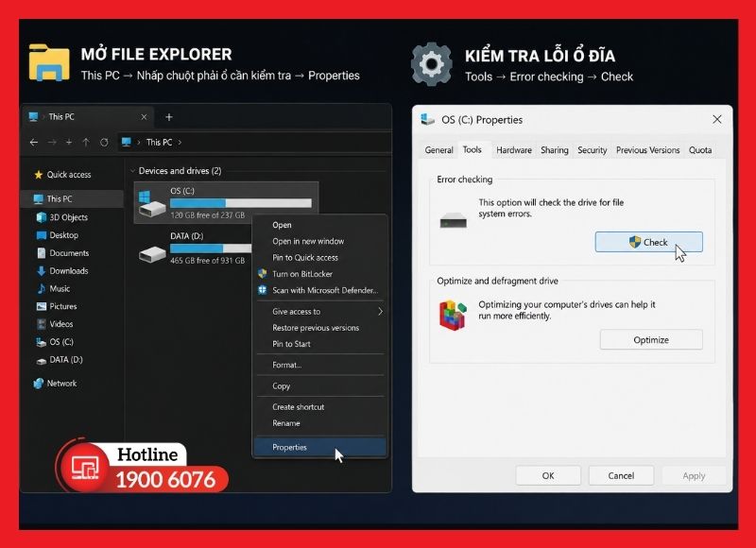Image resolution: width=756 pixels, height=548 pixels.
Task: Open the Sharing tab
Action: 555,150
